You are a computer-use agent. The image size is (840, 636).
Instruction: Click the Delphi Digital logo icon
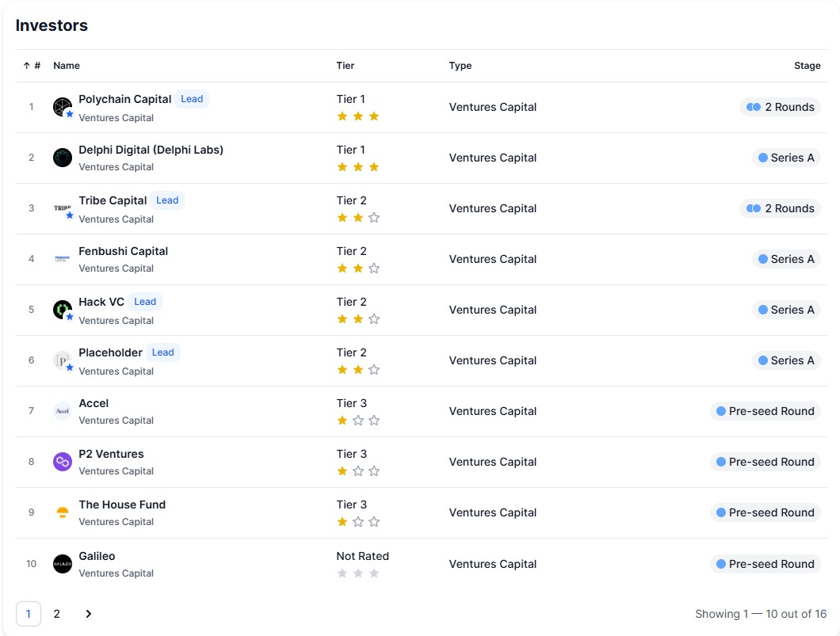[63, 158]
